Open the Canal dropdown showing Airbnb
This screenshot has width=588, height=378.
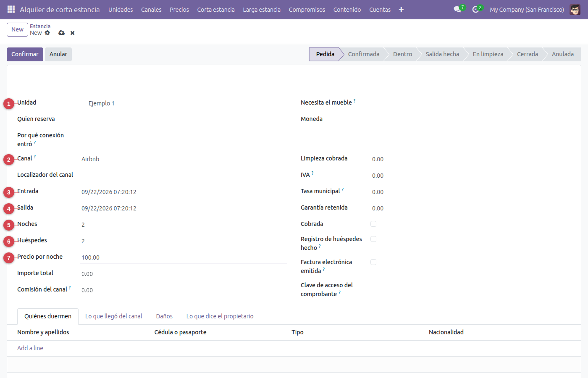coord(184,159)
